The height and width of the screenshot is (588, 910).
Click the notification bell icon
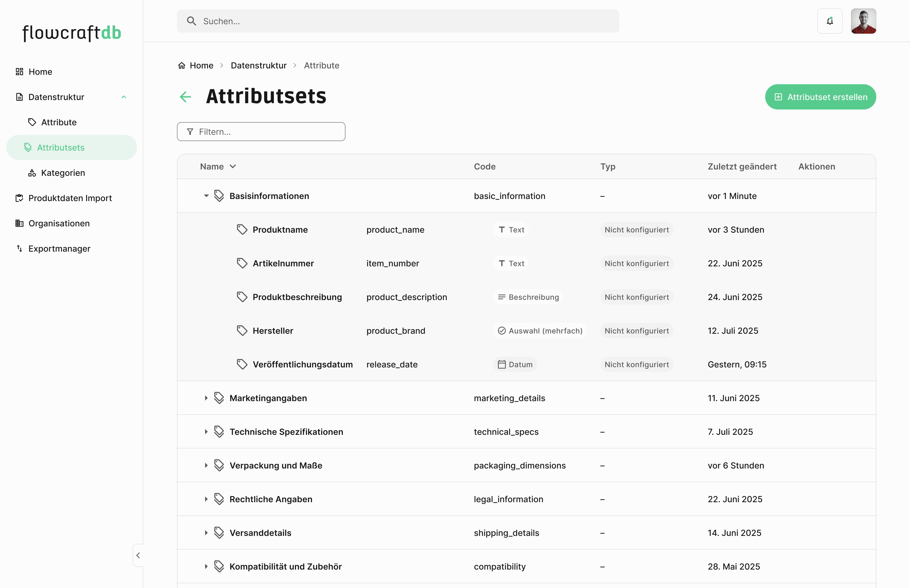(829, 21)
